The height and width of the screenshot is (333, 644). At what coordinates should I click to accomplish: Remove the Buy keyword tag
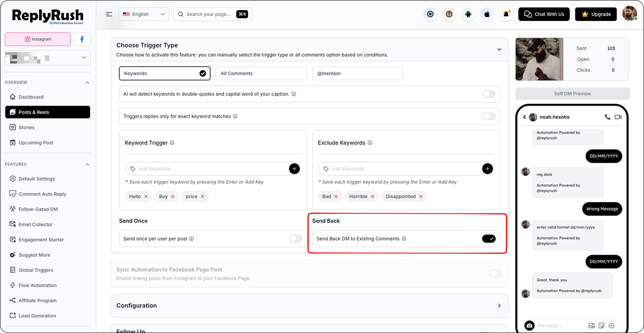(173, 197)
